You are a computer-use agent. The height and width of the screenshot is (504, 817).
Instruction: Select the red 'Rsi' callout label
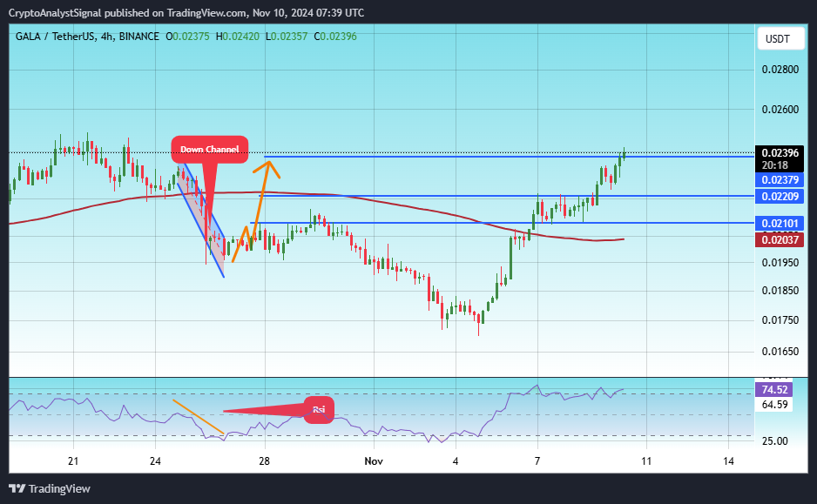(x=319, y=410)
